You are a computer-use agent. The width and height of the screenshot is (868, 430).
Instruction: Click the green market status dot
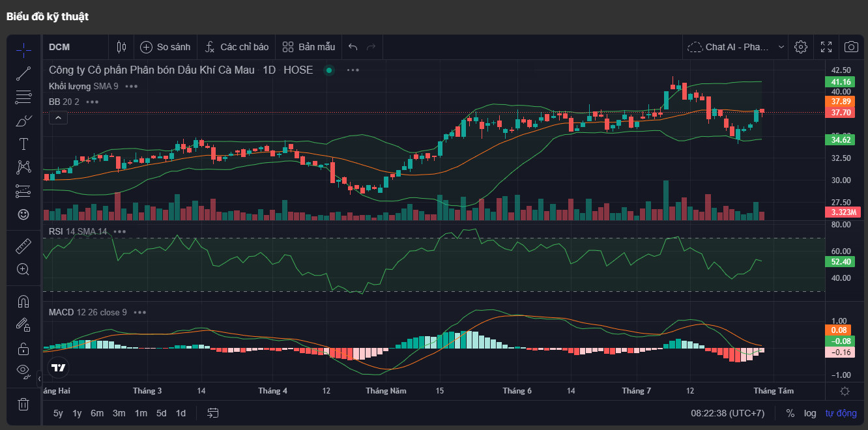point(329,70)
